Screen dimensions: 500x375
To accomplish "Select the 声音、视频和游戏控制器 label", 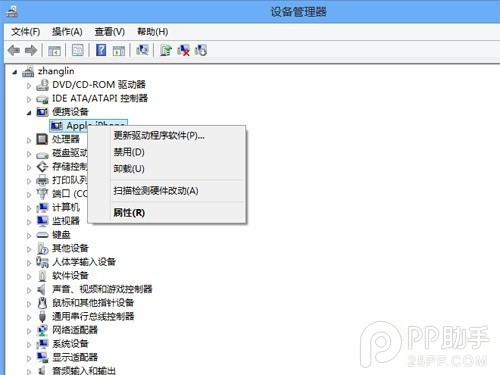I will (102, 289).
